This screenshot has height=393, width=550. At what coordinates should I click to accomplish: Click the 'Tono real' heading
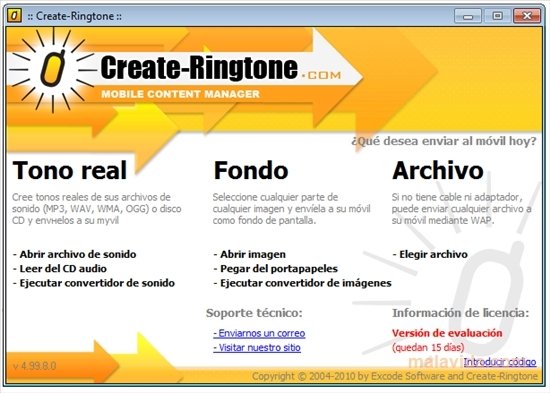(69, 171)
